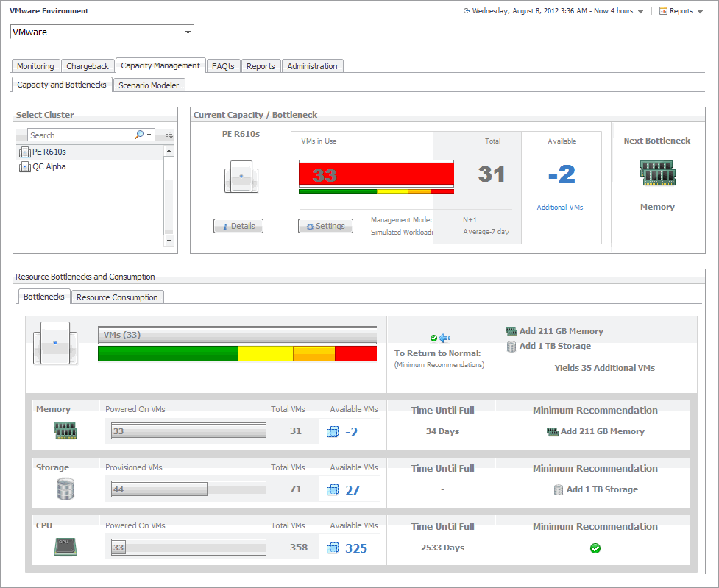Click the Additional VMs link
The width and height of the screenshot is (719, 588).
coord(559,208)
